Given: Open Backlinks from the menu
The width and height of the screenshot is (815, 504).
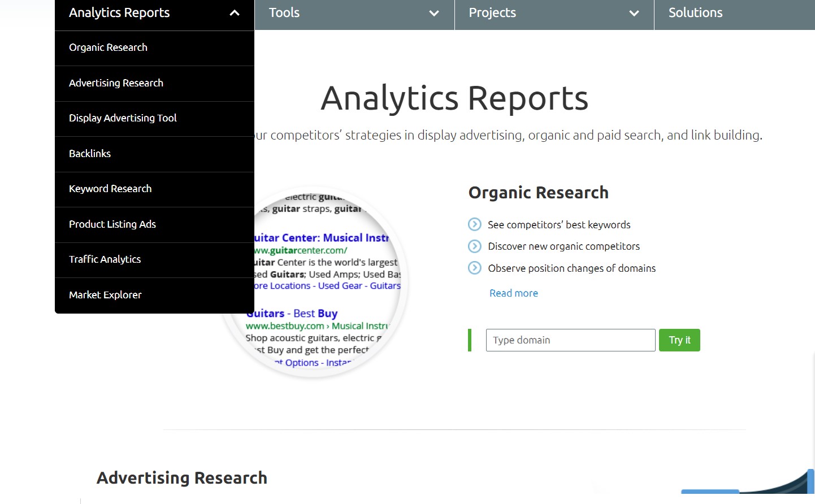Looking at the screenshot, I should click(x=154, y=154).
